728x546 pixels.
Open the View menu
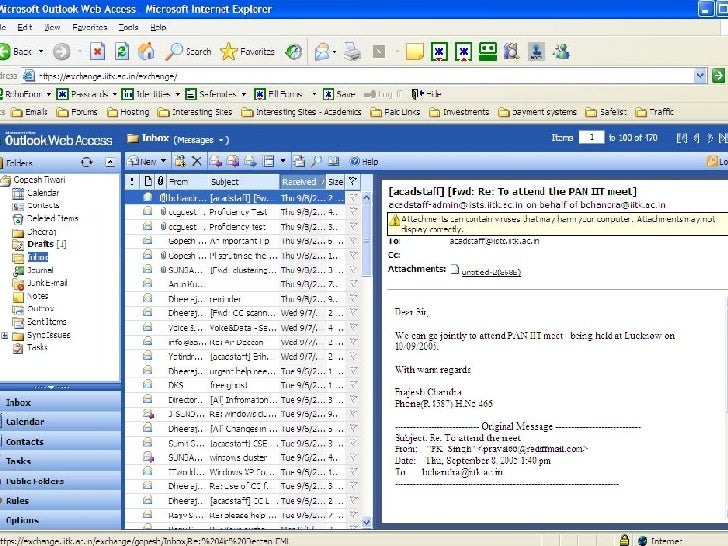click(52, 27)
